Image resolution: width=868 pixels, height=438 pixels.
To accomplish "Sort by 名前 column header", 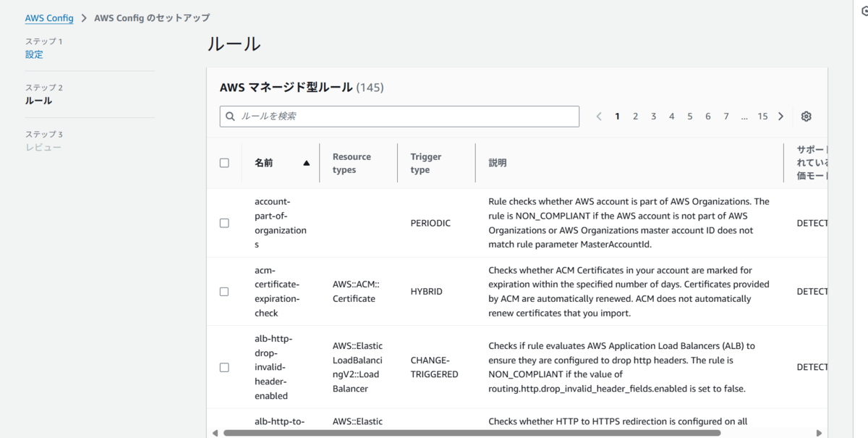I will (264, 163).
